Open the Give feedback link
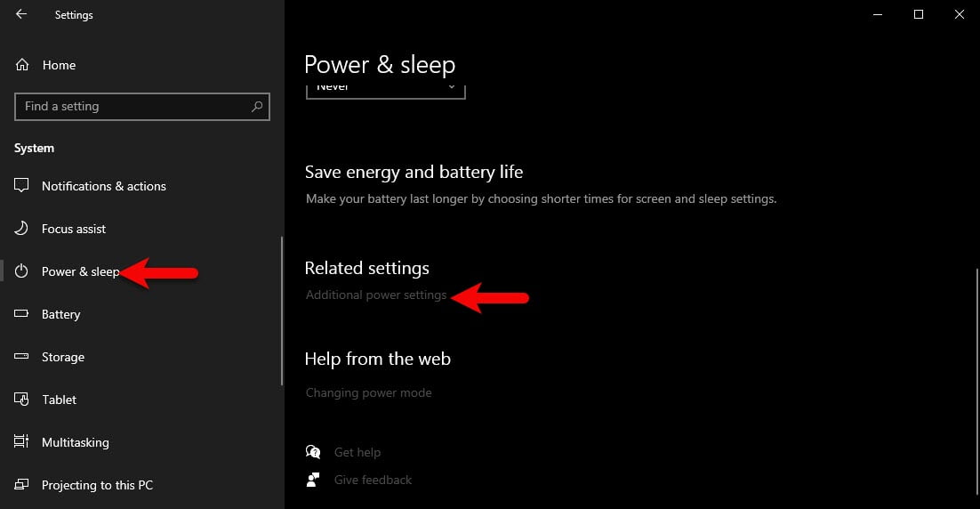980x509 pixels. (x=373, y=480)
